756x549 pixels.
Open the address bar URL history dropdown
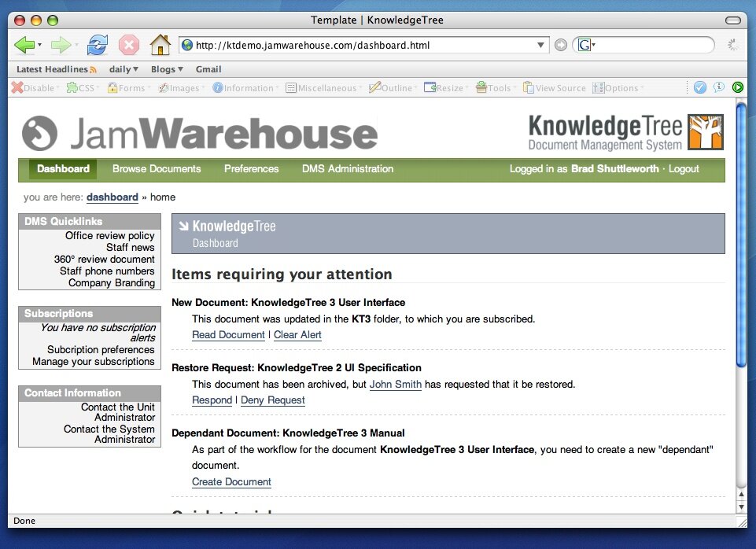click(x=540, y=45)
